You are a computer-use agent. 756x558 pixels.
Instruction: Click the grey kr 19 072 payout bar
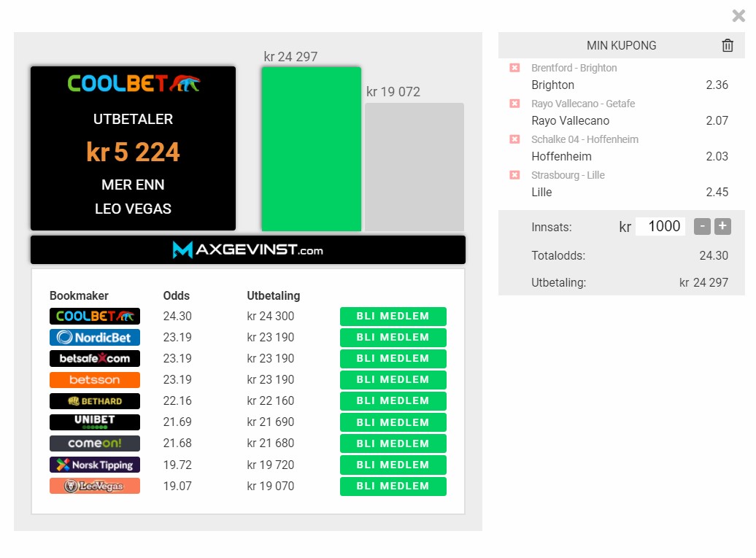414,167
